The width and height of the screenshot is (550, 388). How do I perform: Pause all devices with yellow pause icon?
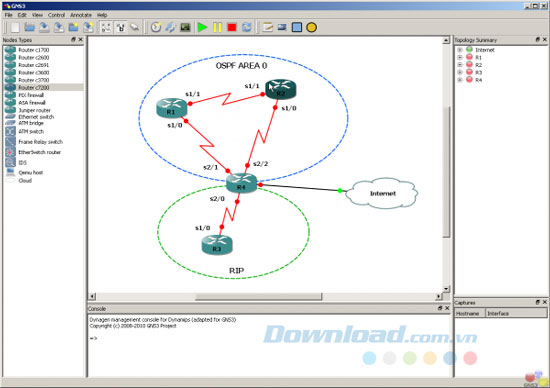click(217, 27)
